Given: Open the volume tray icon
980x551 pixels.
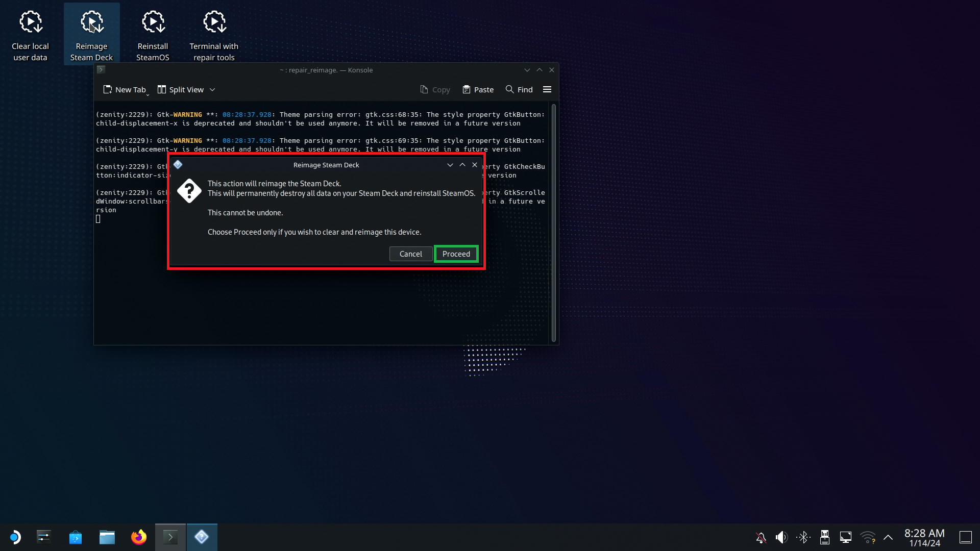Looking at the screenshot, I should (781, 537).
